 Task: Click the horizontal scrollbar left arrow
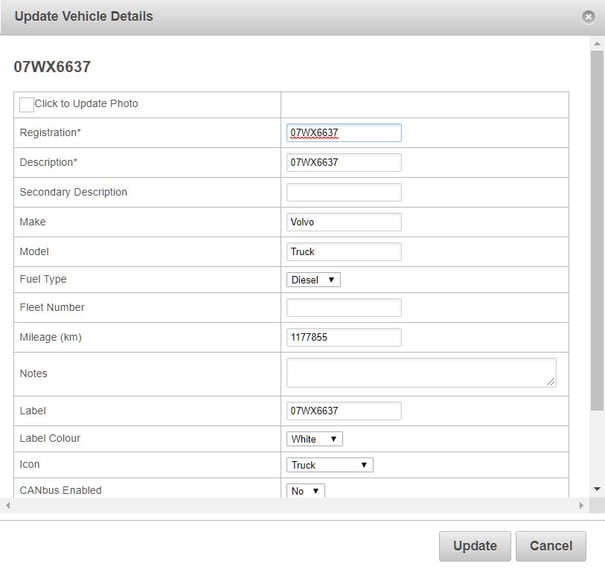click(x=7, y=505)
